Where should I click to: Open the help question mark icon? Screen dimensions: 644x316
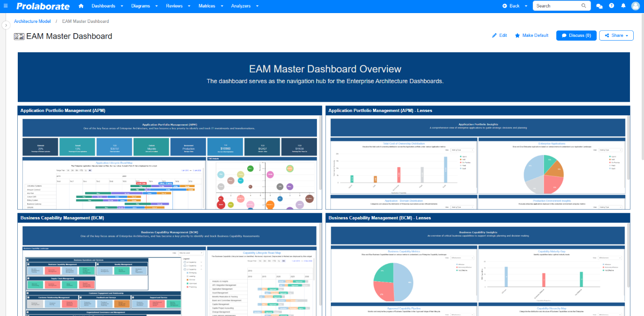point(612,6)
